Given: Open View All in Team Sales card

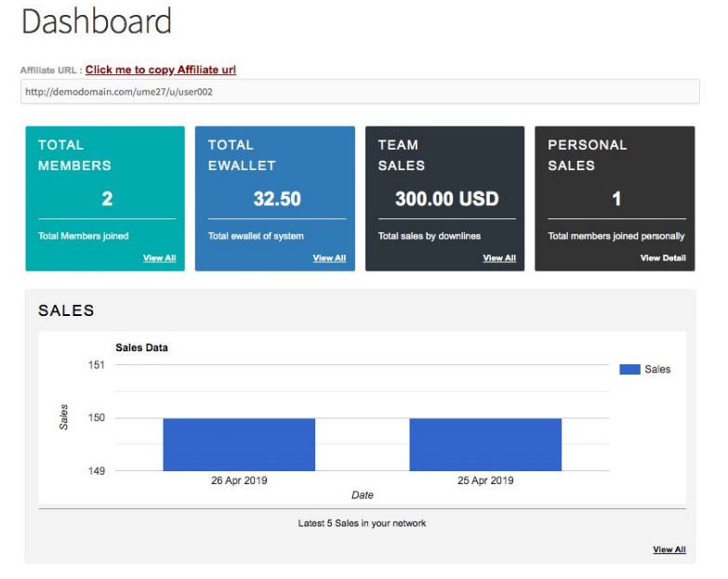Looking at the screenshot, I should [499, 258].
